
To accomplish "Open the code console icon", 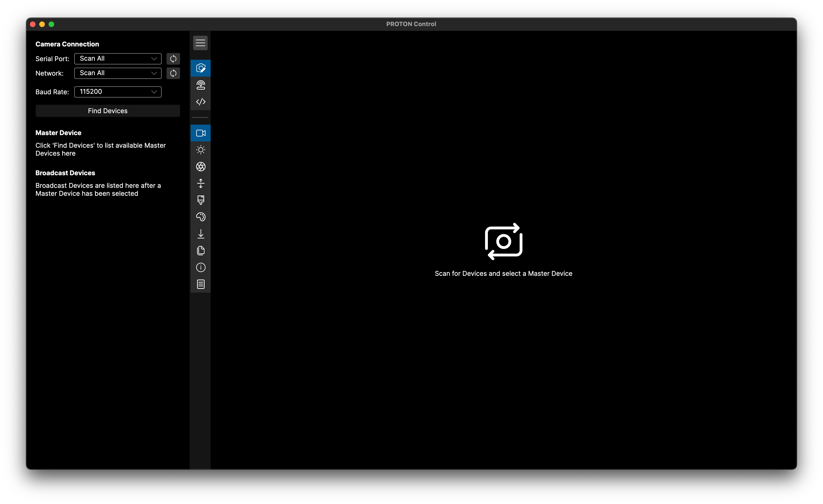I will [x=200, y=102].
